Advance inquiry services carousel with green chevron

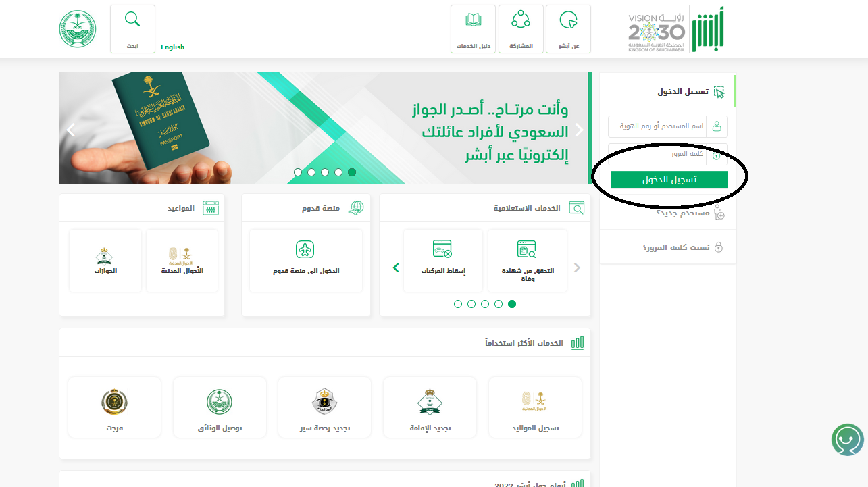(x=397, y=268)
